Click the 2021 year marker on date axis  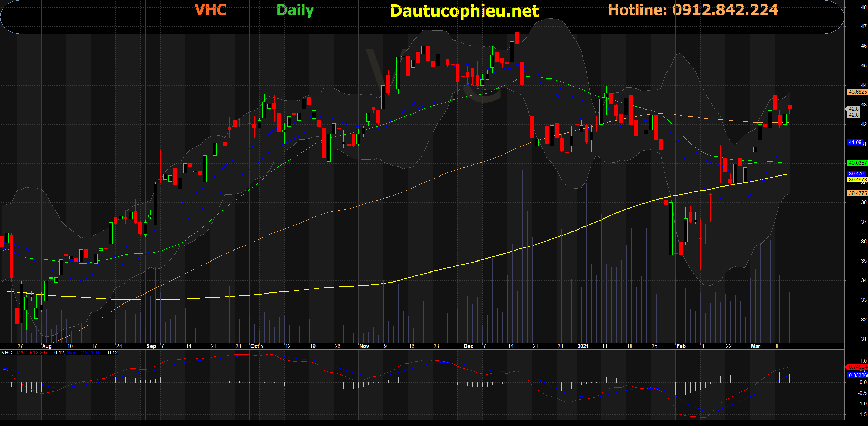tap(583, 346)
